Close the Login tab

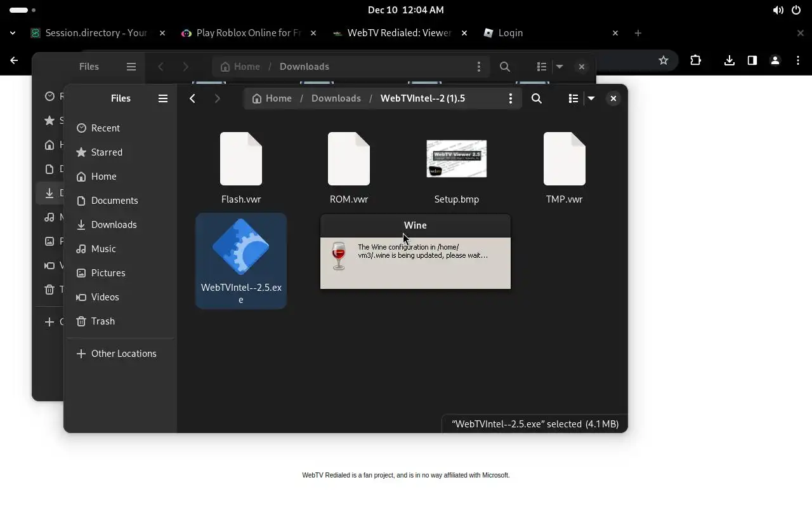(615, 33)
